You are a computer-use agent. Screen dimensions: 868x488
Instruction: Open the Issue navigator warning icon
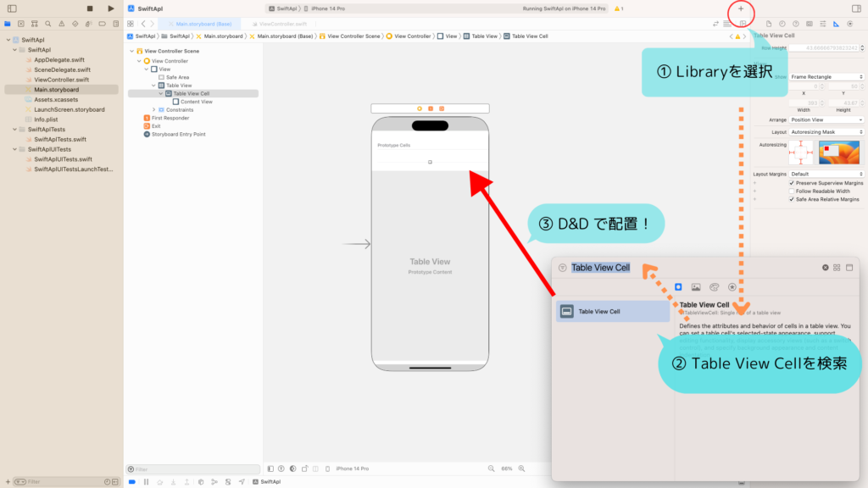pyautogui.click(x=61, y=24)
